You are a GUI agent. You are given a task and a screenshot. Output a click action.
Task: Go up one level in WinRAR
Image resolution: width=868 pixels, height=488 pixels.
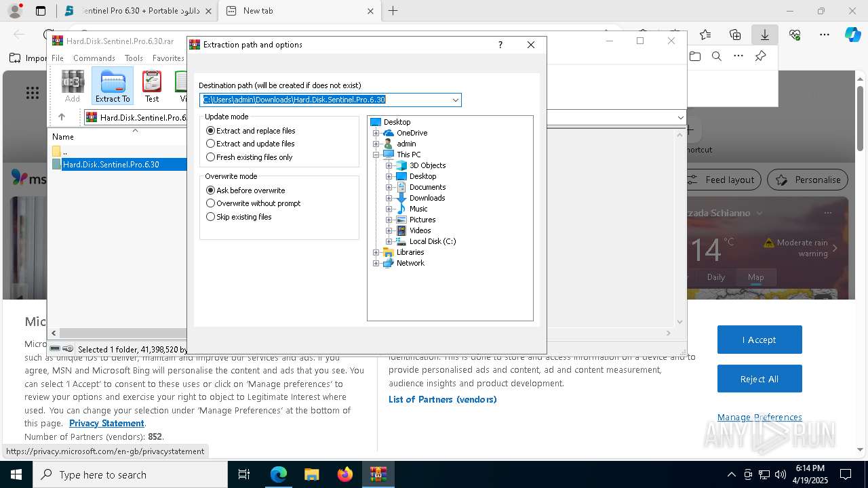tap(62, 117)
